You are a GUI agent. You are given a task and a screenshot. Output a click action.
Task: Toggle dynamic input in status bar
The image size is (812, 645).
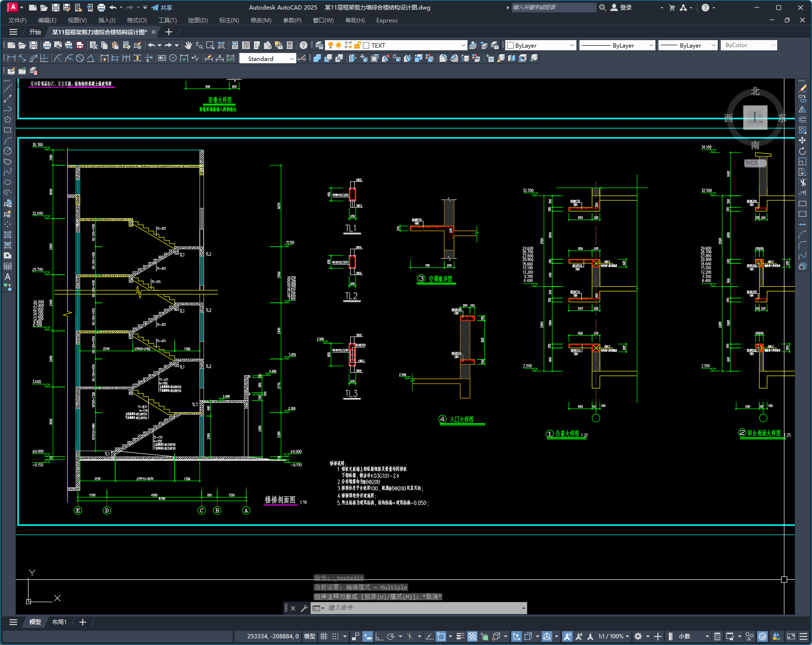tap(367, 636)
